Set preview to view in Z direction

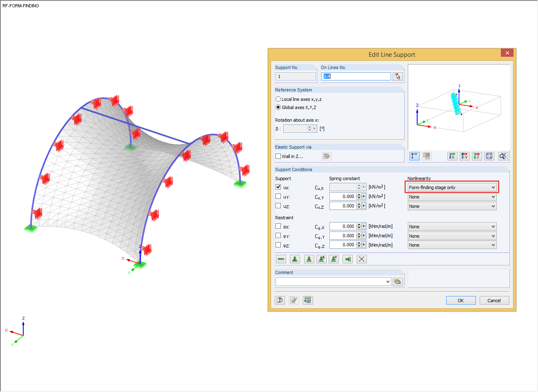tap(477, 156)
